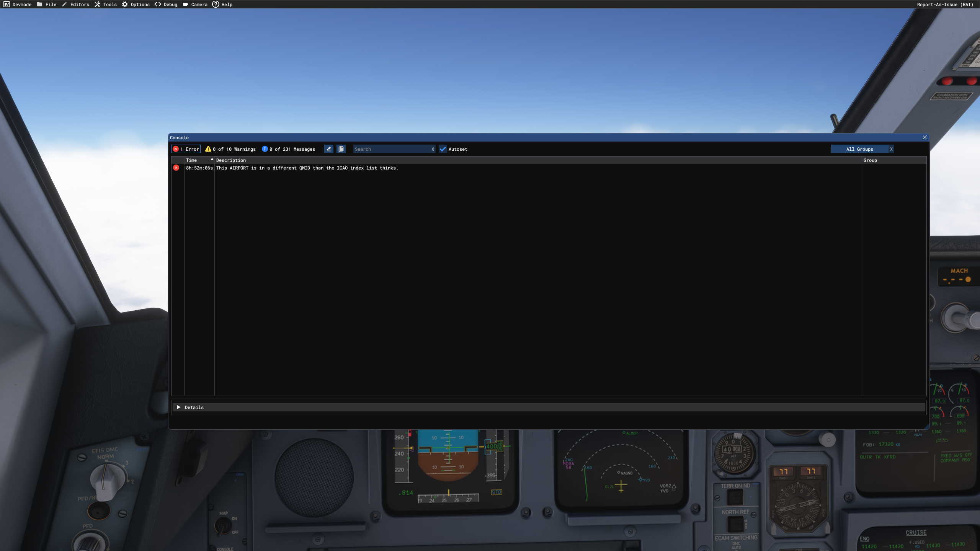Open the All Groups dropdown
Screen dimensions: 980x551
859,149
